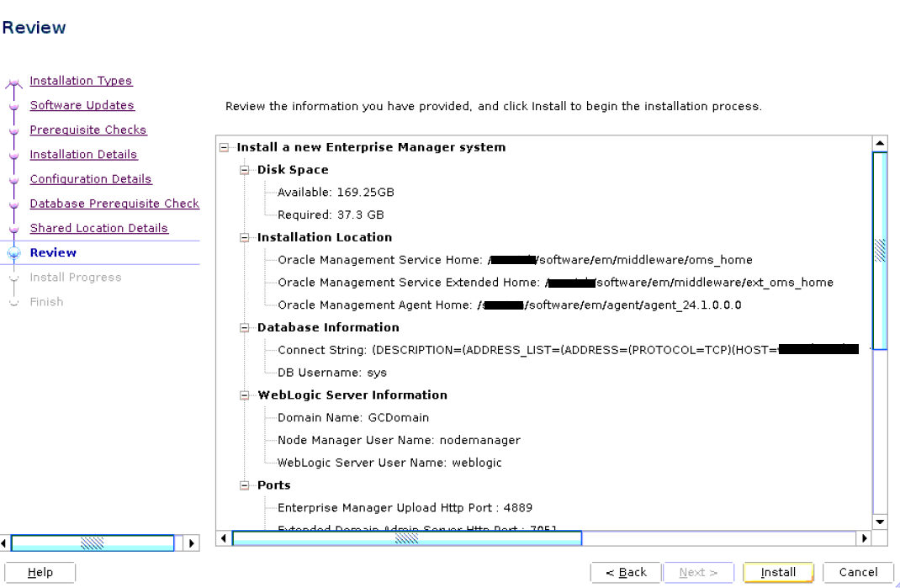Screen dimensions: 900x588
Task: Collapse the Installation Location section
Action: tap(245, 238)
